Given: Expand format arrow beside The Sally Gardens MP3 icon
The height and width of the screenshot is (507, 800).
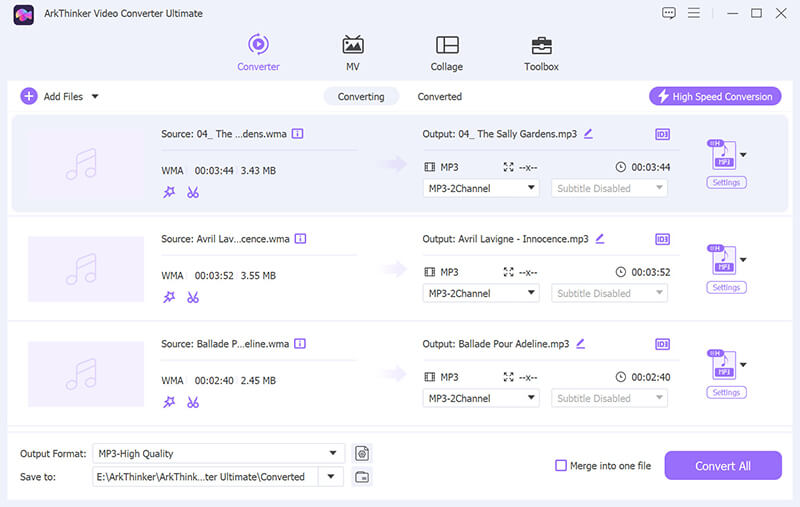Looking at the screenshot, I should 743,155.
